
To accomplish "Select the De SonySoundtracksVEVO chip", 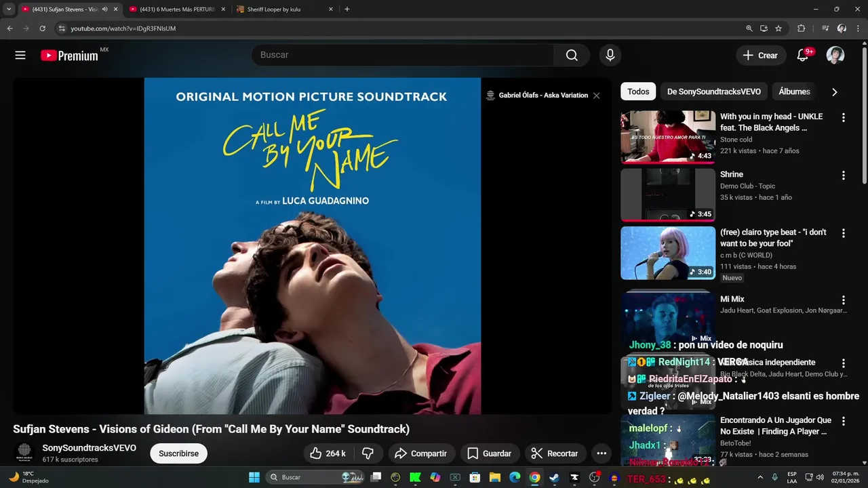I will [x=714, y=91].
